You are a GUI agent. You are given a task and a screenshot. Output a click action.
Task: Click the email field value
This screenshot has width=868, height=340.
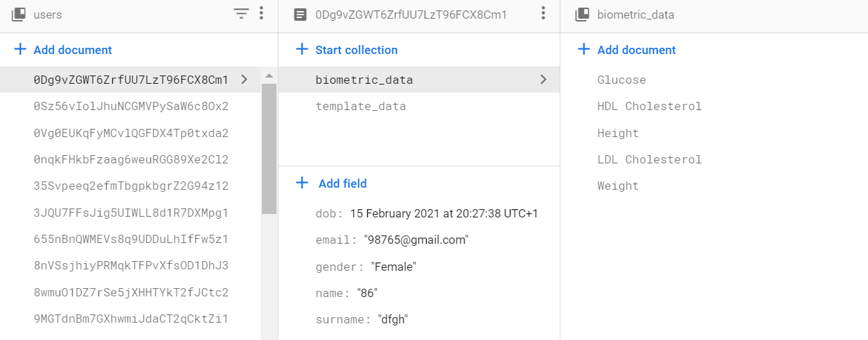click(416, 240)
